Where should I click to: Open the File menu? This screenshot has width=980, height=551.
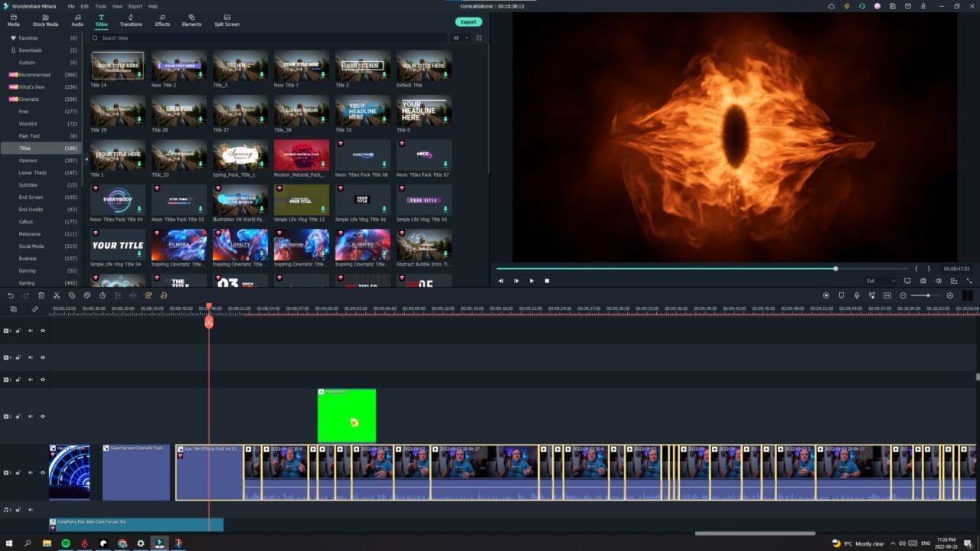coord(71,5)
